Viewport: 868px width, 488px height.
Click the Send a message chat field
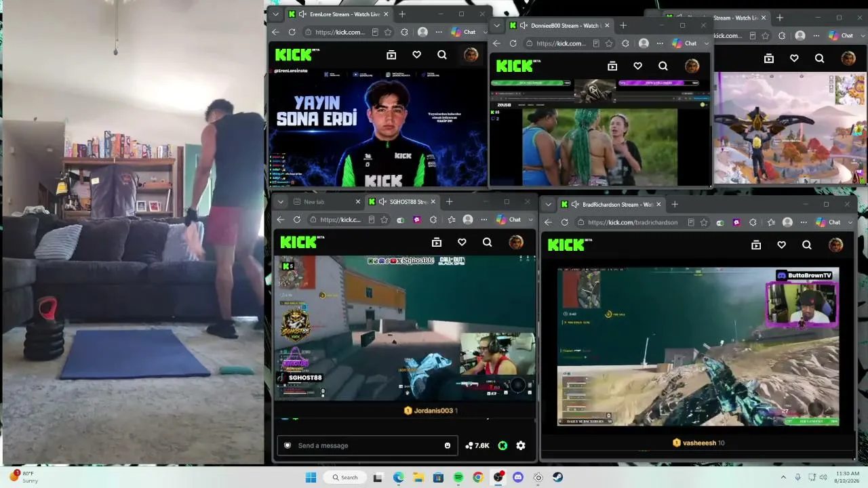(367, 445)
